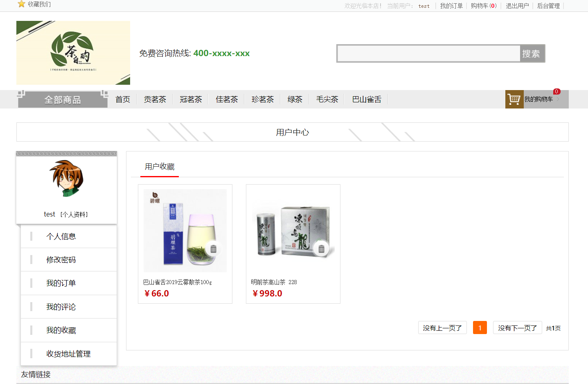Click the ¥998.0 price
This screenshot has width=588, height=384.
coord(267,293)
